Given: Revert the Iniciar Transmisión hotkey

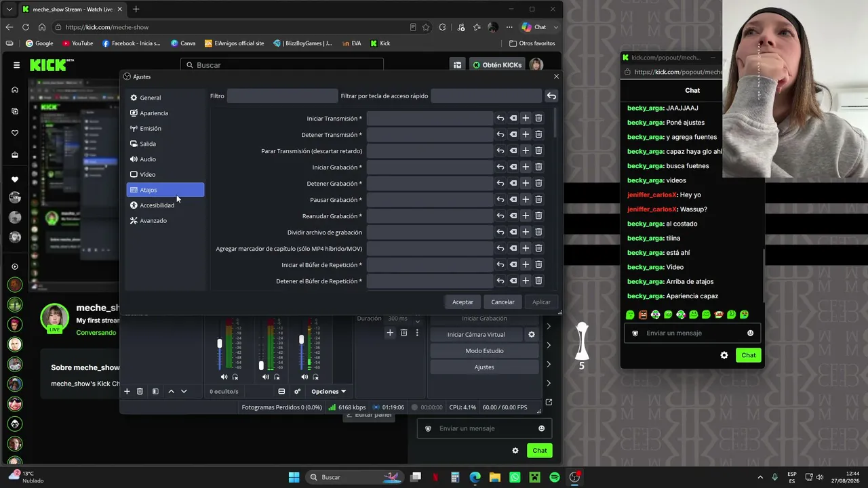Looking at the screenshot, I should (500, 118).
